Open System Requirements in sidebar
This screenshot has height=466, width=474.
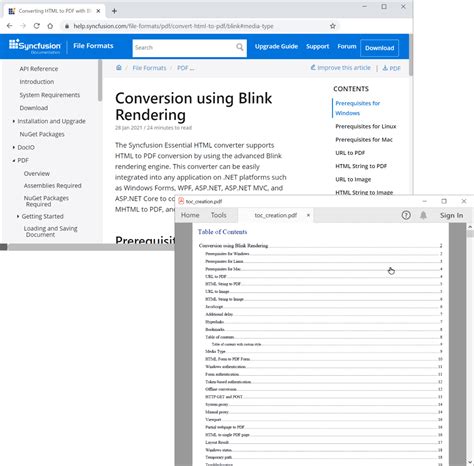coord(50,95)
